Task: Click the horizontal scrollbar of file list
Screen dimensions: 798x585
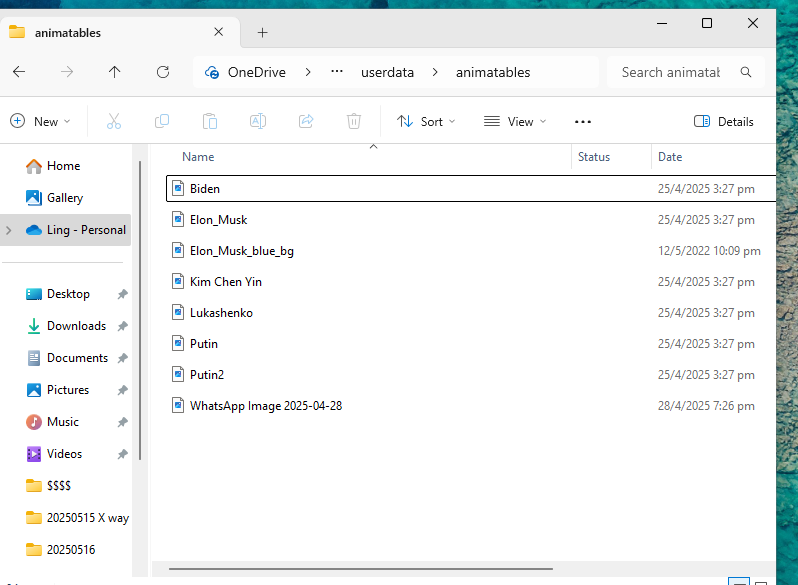Action: (361, 569)
